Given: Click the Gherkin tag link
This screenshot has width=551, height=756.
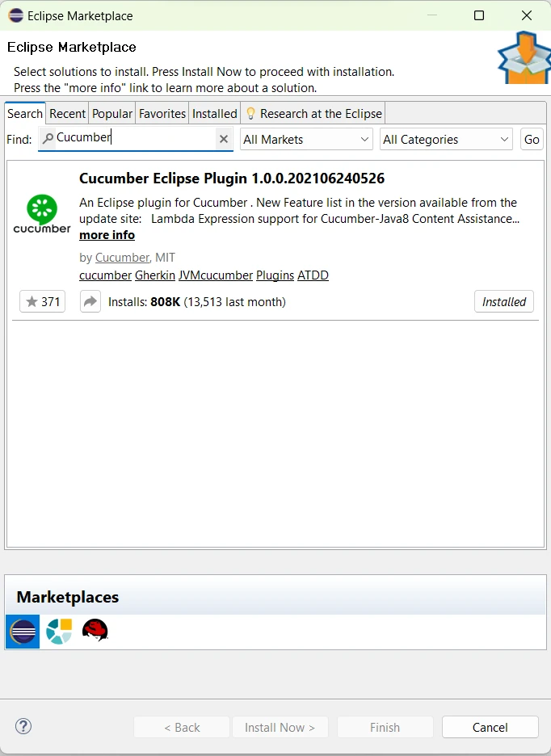Looking at the screenshot, I should (155, 275).
